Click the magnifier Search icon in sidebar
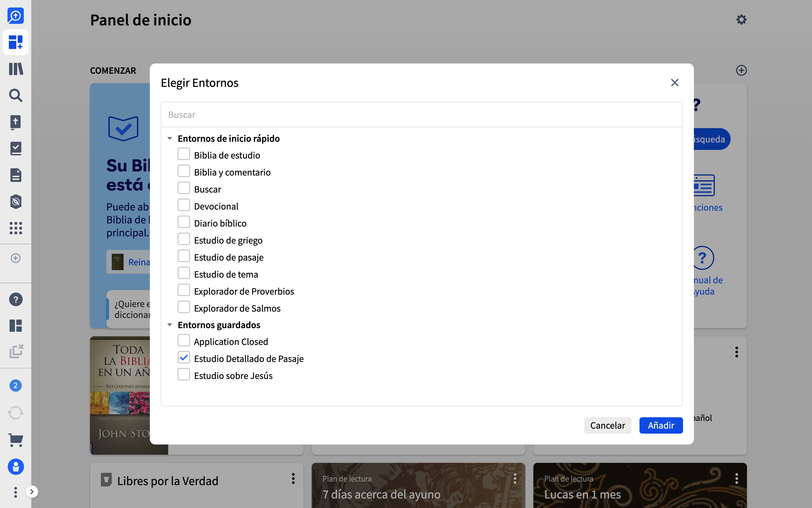The width and height of the screenshot is (812, 508). click(x=15, y=95)
